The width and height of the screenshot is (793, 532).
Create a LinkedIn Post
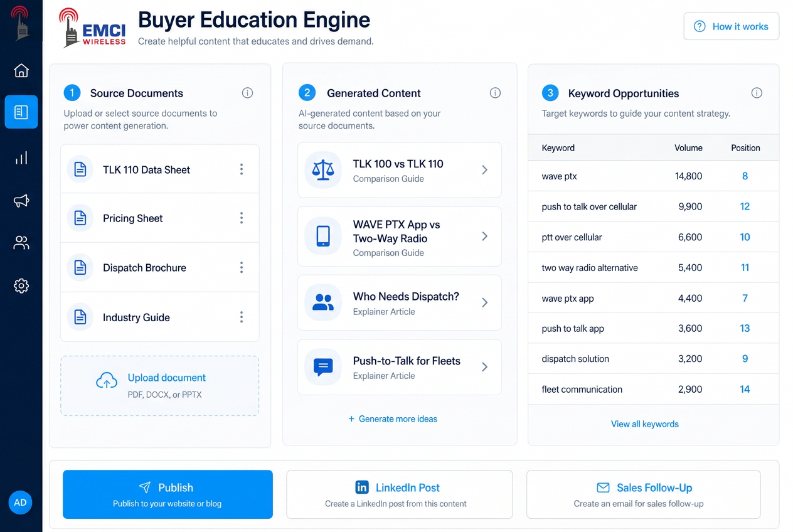click(x=399, y=494)
